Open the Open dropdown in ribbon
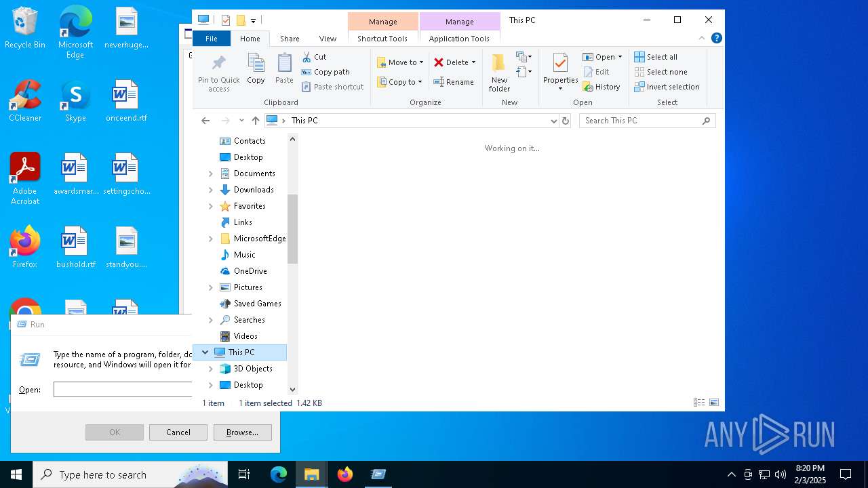Screen dimensions: 868x488 602,57
